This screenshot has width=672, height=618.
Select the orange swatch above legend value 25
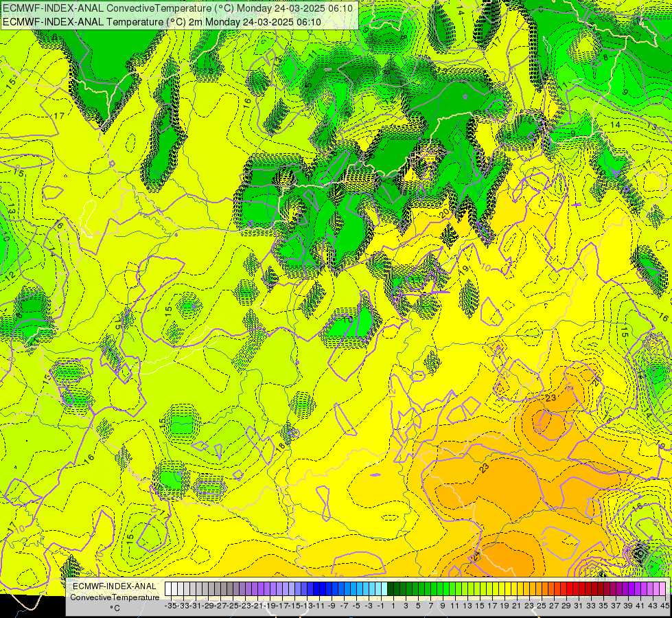(x=539, y=589)
